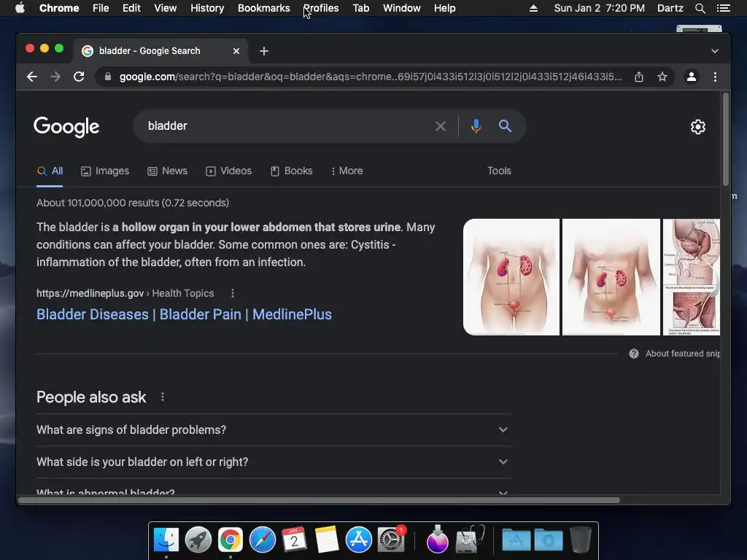The height and width of the screenshot is (560, 747).
Task: Share this page via share icon
Action: tap(639, 77)
